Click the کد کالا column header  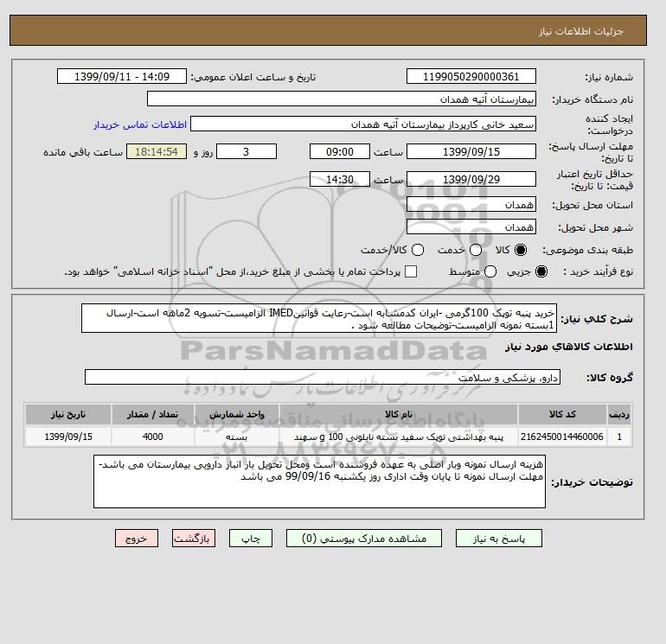562,414
